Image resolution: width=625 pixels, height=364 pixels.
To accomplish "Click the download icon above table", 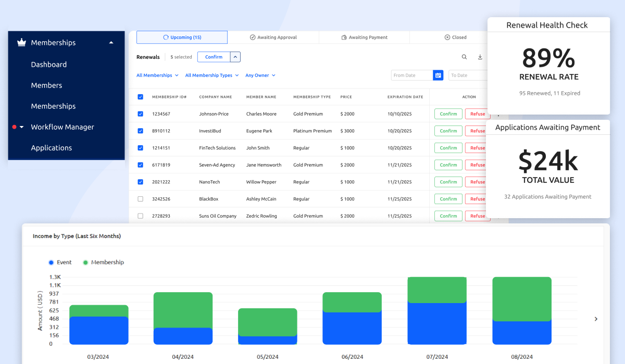I will [x=480, y=57].
